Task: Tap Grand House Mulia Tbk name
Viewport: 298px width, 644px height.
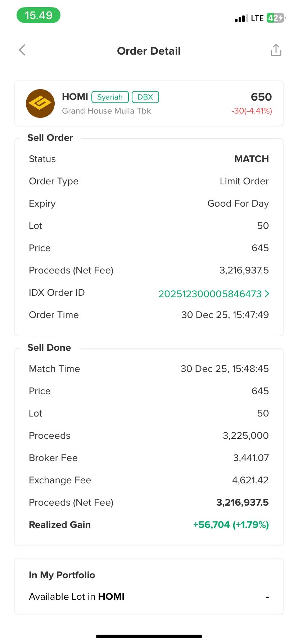Action: pos(106,111)
